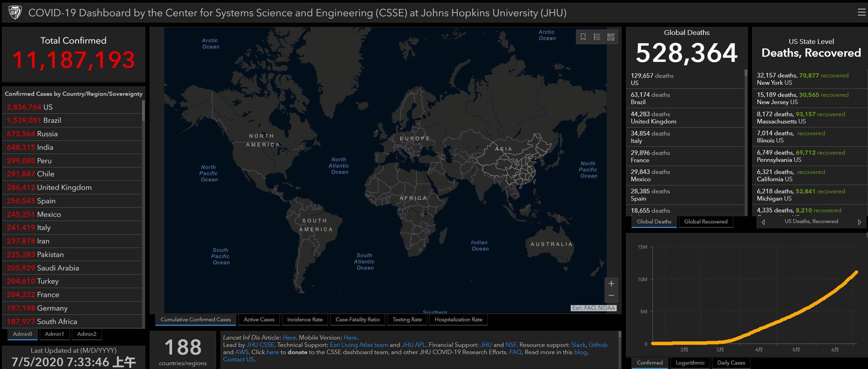Go to previous US state panel arrow
The height and width of the screenshot is (369, 868).
[763, 222]
